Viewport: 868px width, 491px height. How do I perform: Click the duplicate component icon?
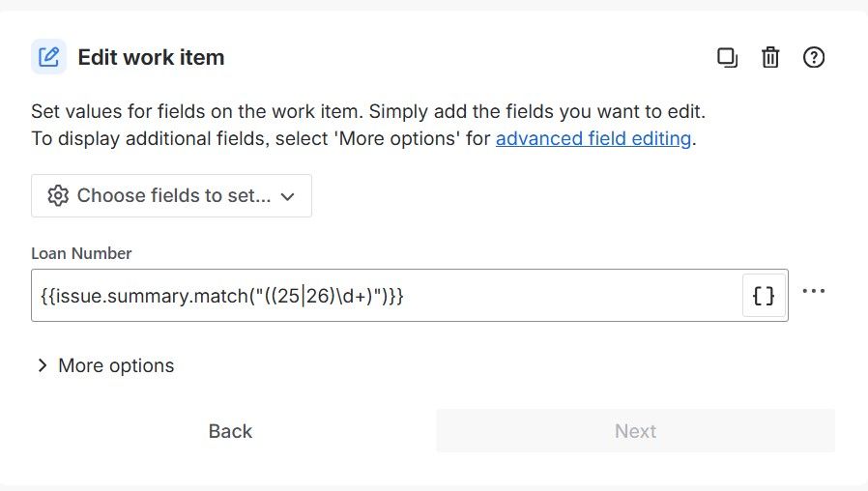(727, 58)
